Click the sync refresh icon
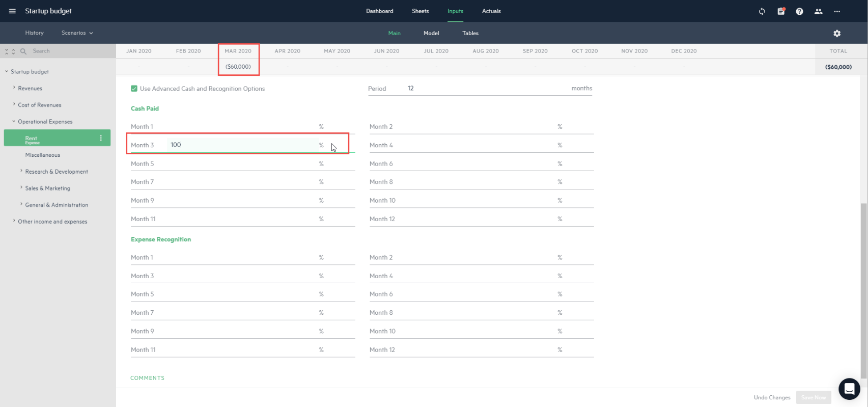Screen dimensions: 868x407 762,11
